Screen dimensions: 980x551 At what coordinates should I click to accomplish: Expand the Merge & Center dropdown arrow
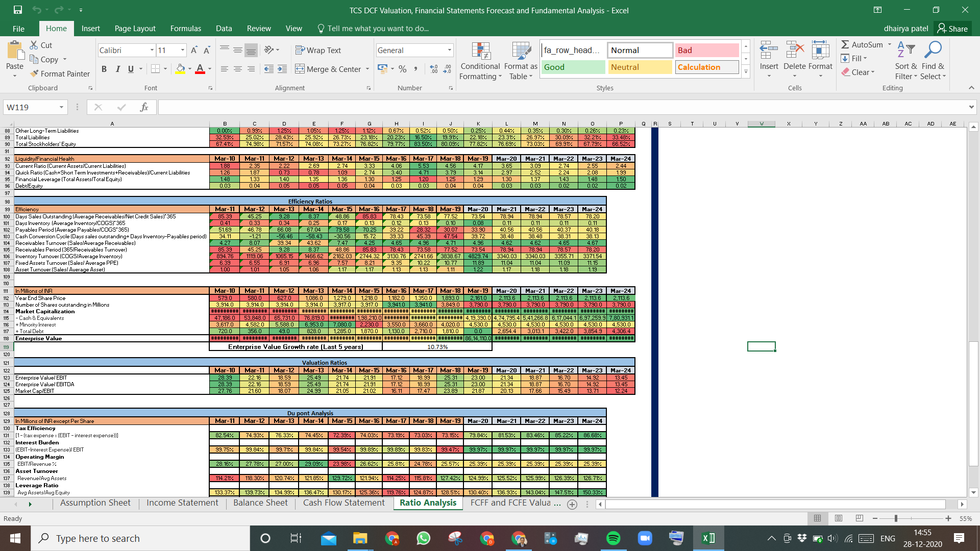(367, 69)
